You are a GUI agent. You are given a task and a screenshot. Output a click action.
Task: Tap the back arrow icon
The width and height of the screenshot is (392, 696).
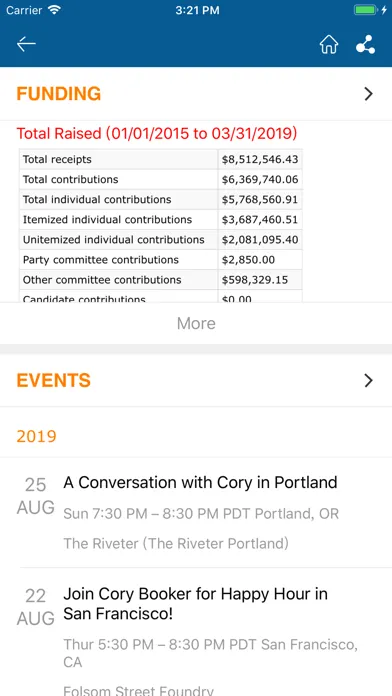click(26, 44)
